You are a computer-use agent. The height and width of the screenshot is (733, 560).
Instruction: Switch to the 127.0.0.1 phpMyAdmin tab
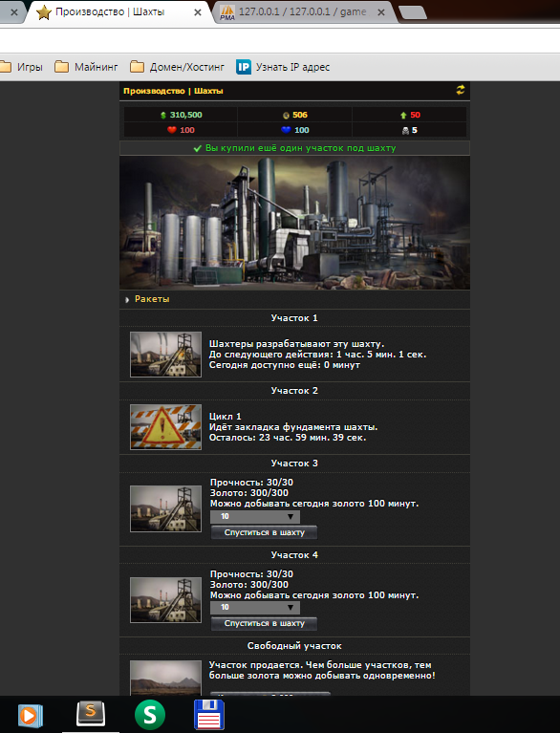302,11
